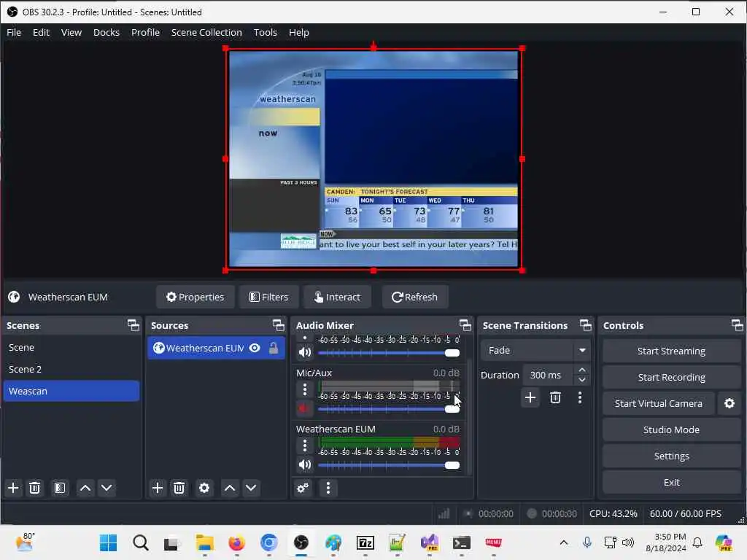Open the Profile menu

[x=145, y=32]
